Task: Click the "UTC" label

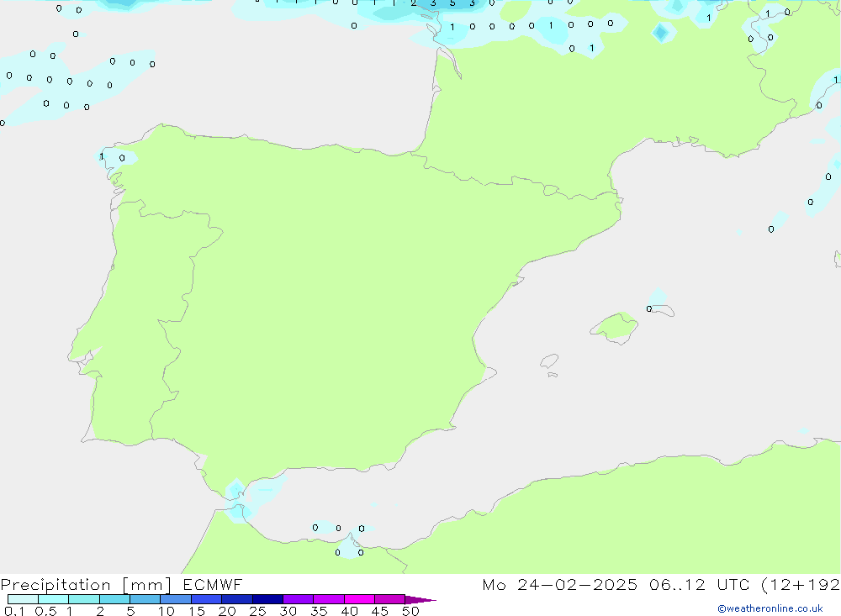Action: (x=733, y=584)
